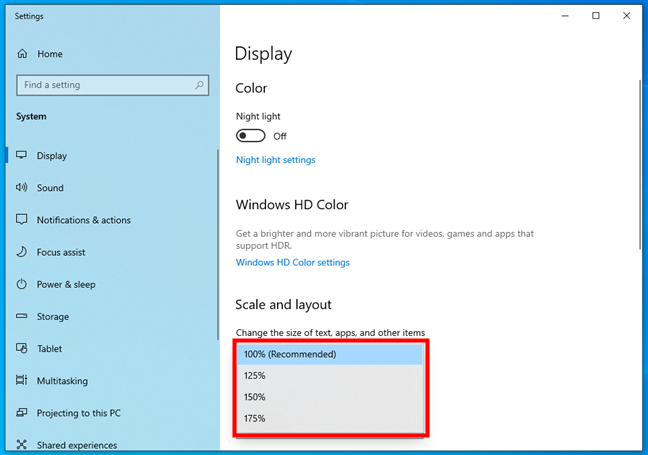The width and height of the screenshot is (648, 455).
Task: Toggle the Night light switch
Action: point(251,136)
